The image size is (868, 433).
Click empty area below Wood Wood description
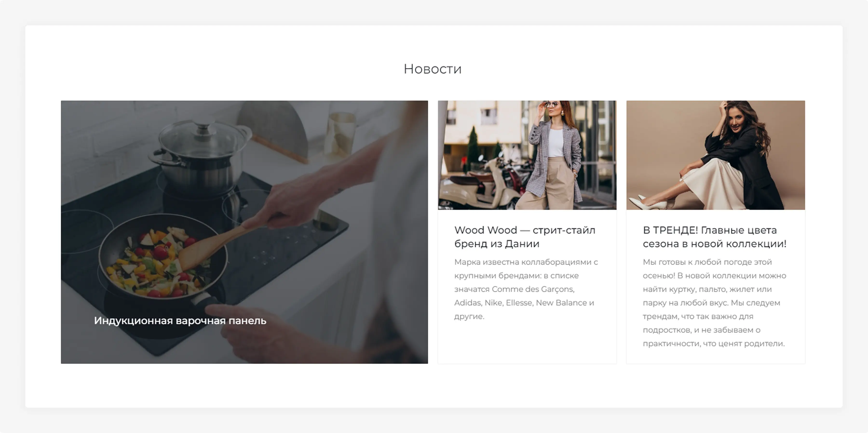pyautogui.click(x=527, y=342)
